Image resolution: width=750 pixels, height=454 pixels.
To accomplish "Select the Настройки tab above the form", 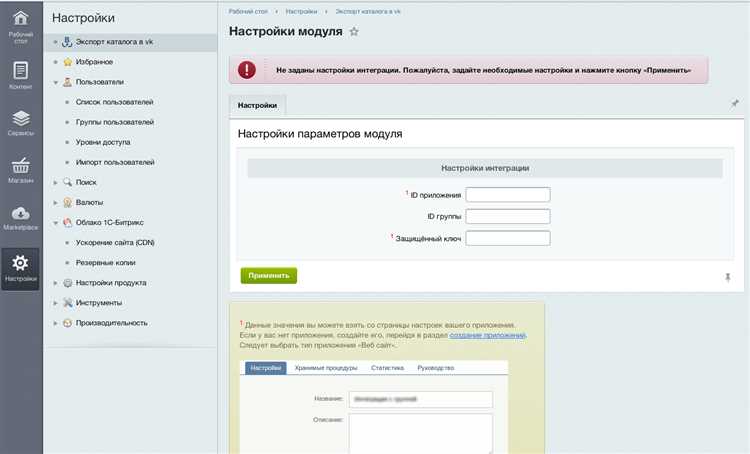I will [x=257, y=105].
